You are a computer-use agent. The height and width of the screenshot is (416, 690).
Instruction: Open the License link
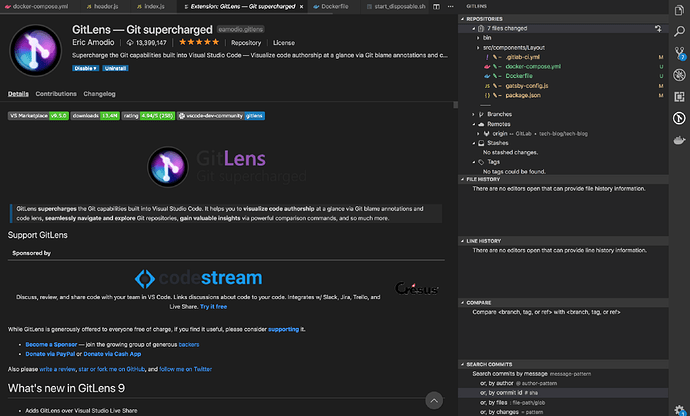pyautogui.click(x=284, y=43)
